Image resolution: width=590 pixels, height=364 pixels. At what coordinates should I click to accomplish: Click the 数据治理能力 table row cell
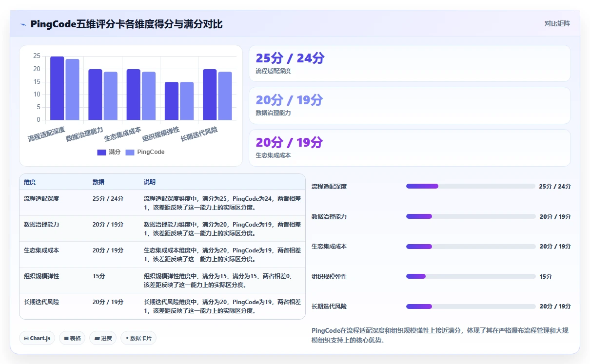pos(41,225)
